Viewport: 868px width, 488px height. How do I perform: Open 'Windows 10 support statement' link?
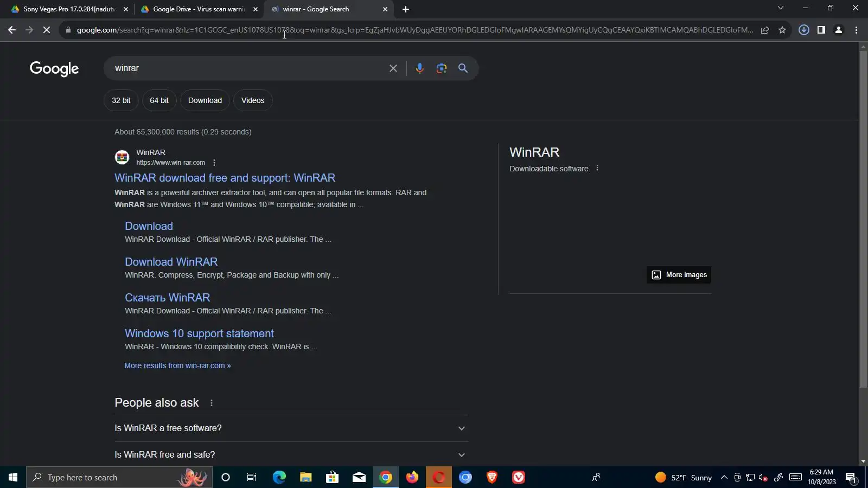199,333
